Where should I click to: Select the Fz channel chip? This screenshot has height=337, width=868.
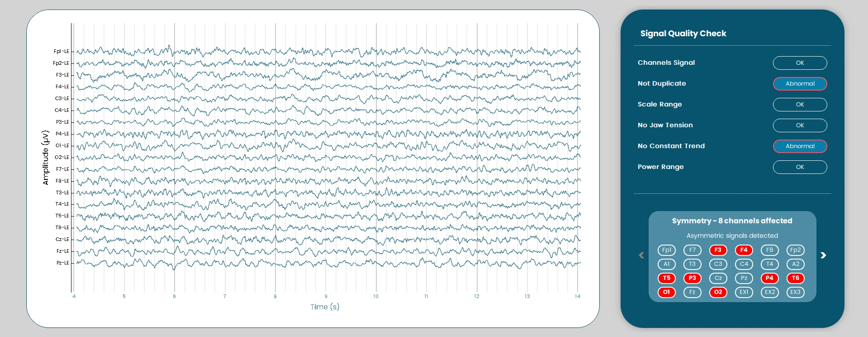click(x=692, y=292)
